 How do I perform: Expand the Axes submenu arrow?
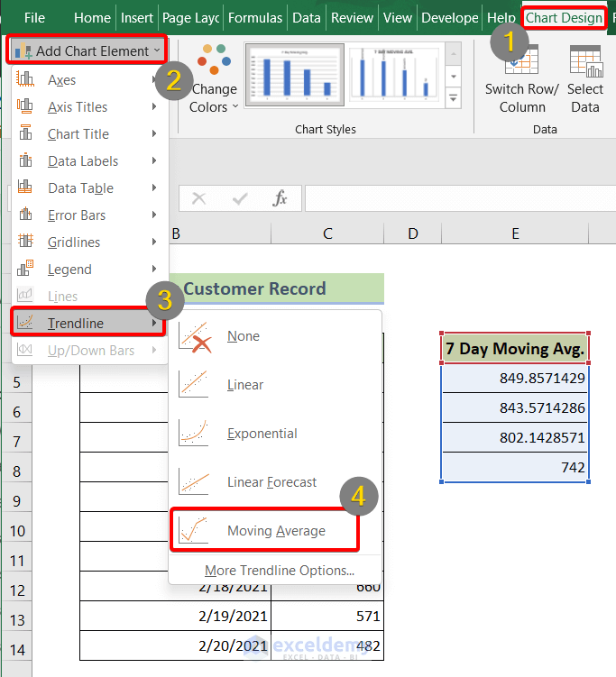[154, 79]
